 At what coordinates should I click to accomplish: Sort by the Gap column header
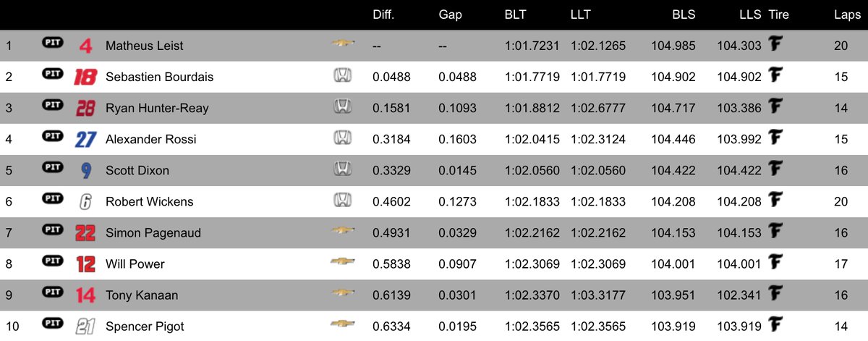[450, 15]
